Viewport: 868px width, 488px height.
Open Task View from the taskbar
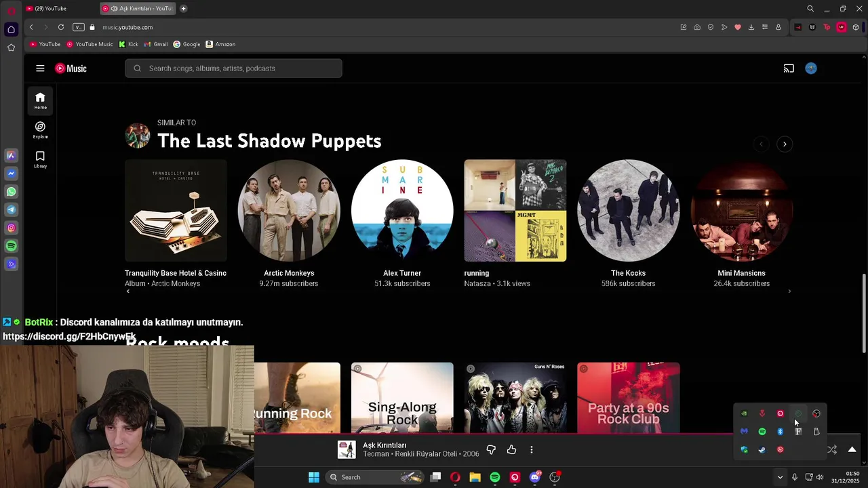435,477
